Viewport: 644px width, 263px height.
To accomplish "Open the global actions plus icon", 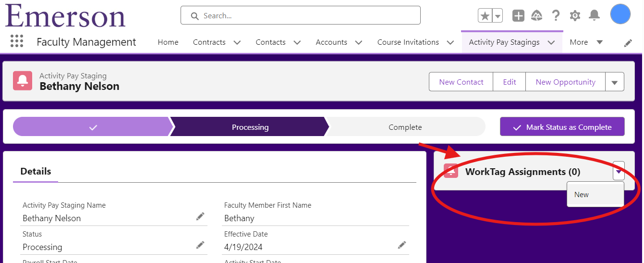I will click(518, 16).
